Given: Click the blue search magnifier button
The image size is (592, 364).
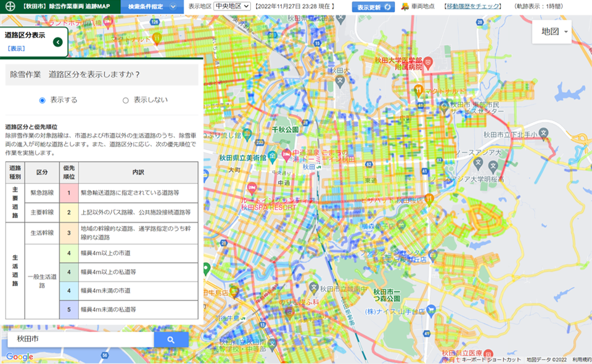Looking at the screenshot, I should click(x=171, y=339).
